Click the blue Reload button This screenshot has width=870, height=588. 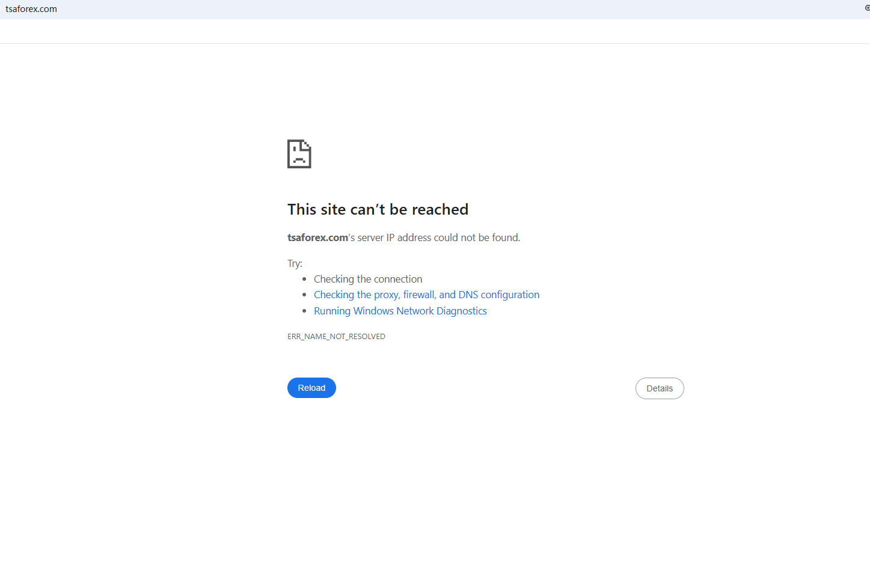point(311,388)
